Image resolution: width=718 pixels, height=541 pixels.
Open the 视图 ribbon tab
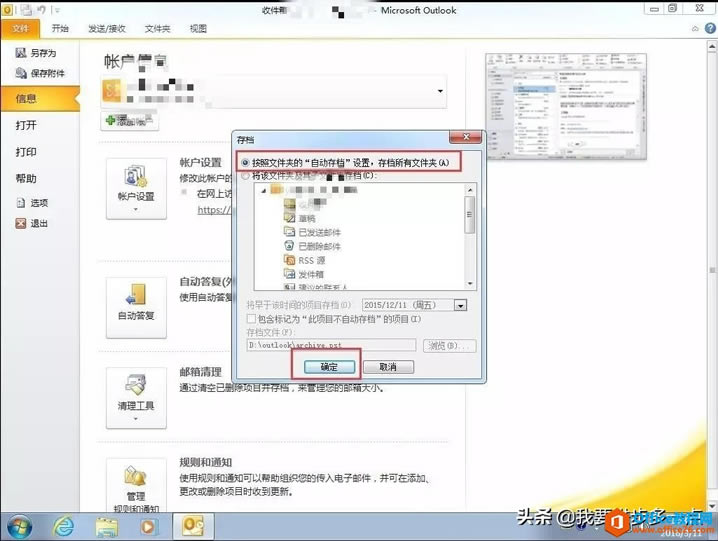[198, 29]
